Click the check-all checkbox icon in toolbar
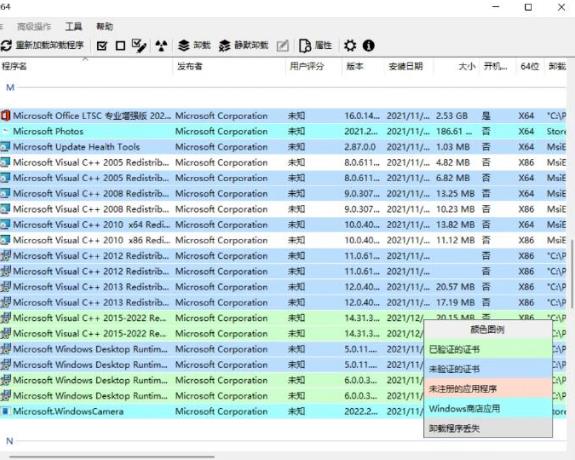 click(102, 46)
